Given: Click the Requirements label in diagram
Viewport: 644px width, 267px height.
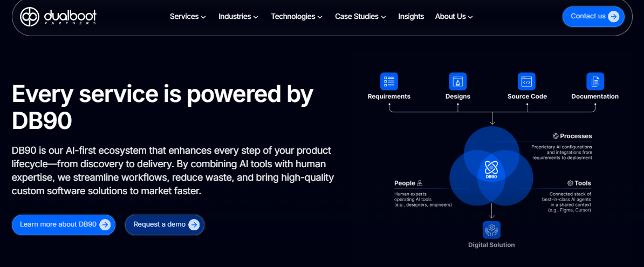Looking at the screenshot, I should 389,97.
